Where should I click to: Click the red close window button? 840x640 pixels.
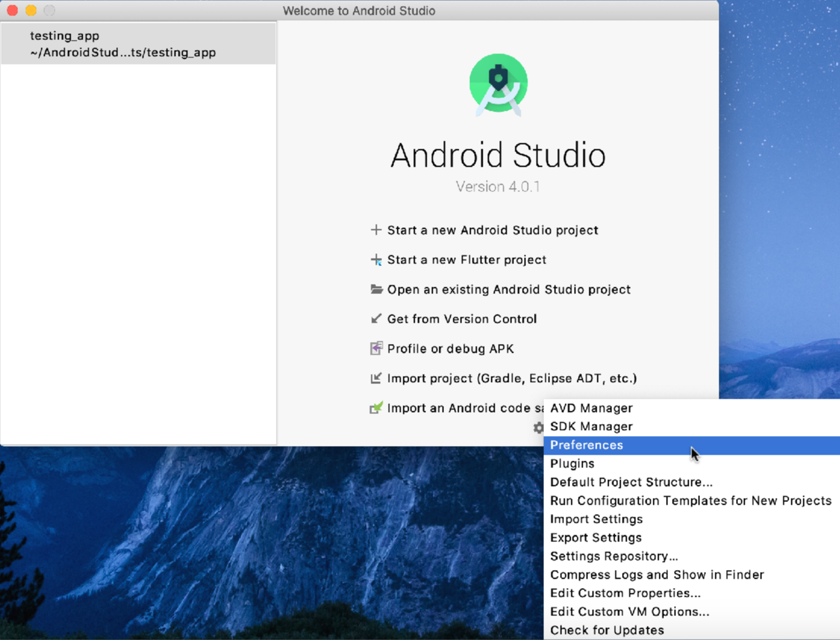coord(12,11)
